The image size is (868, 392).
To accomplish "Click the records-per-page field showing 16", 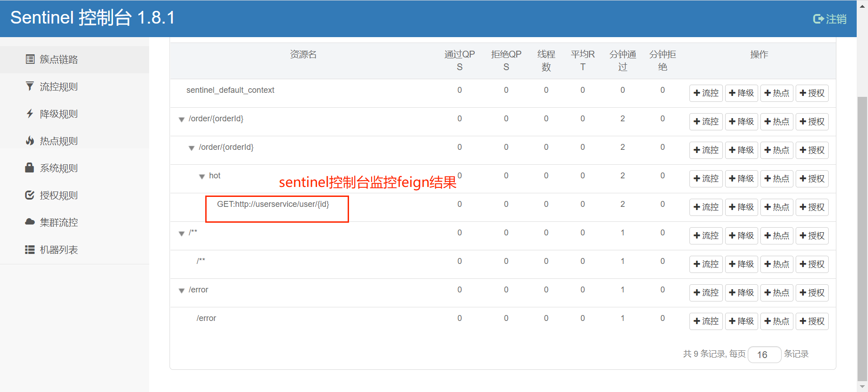I will [764, 354].
